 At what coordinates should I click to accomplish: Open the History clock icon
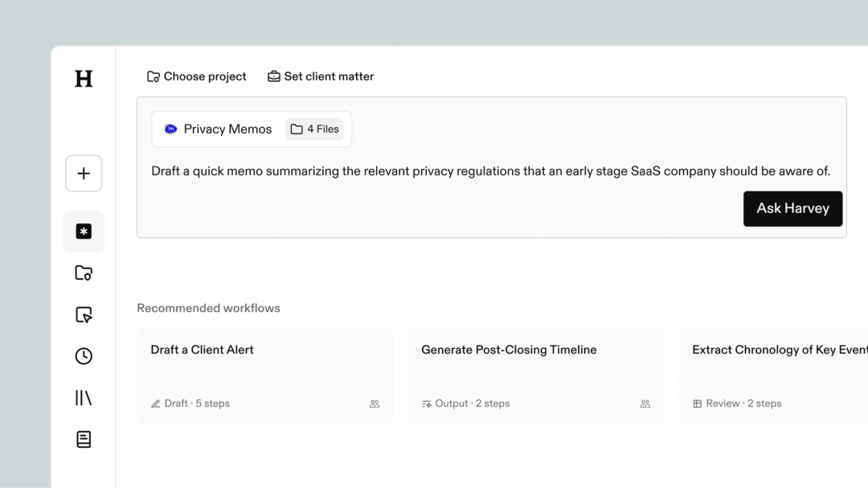point(84,356)
